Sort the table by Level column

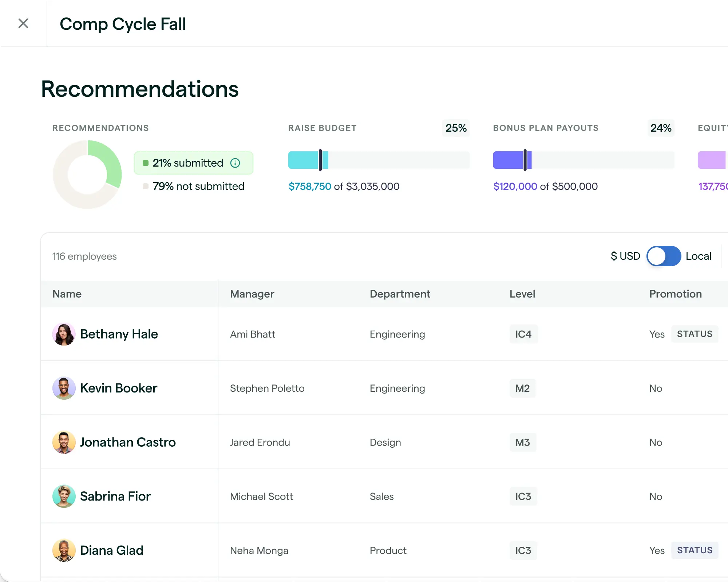click(x=522, y=294)
